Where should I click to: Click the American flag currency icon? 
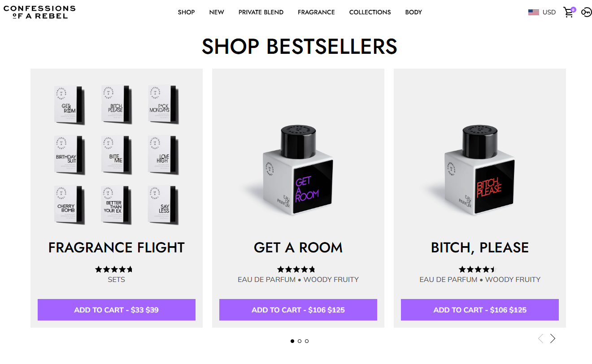coord(533,12)
